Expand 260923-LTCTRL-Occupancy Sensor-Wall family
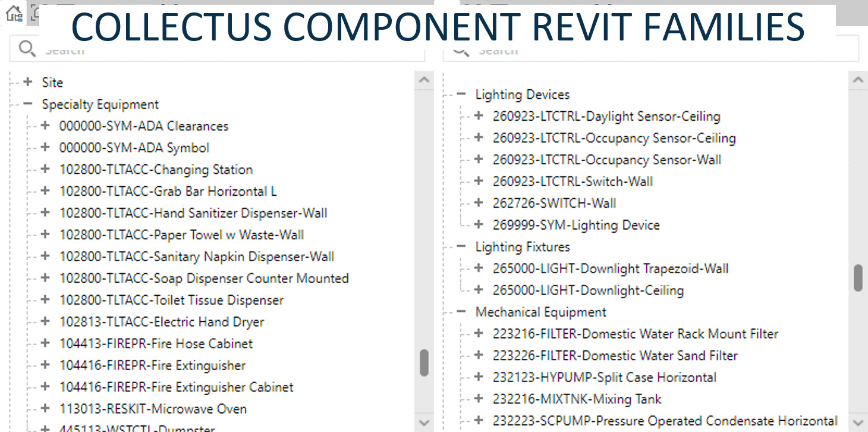This screenshot has height=432, width=868. pyautogui.click(x=479, y=159)
